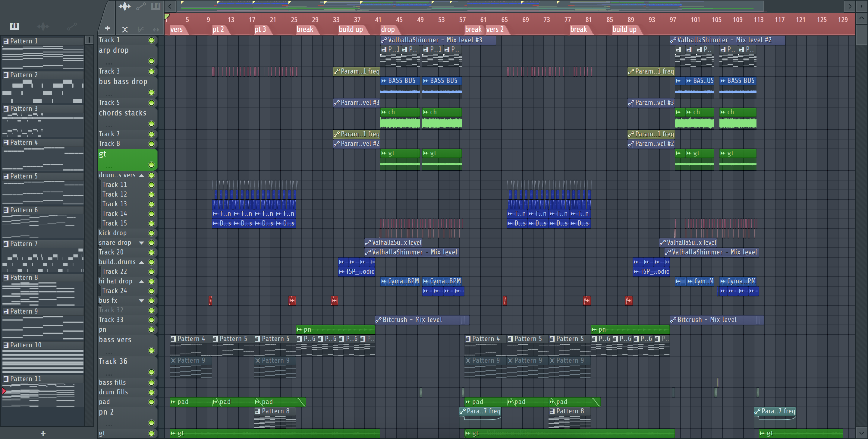Select the ValhallaShimmer - Mix level #2 clip

(728, 40)
